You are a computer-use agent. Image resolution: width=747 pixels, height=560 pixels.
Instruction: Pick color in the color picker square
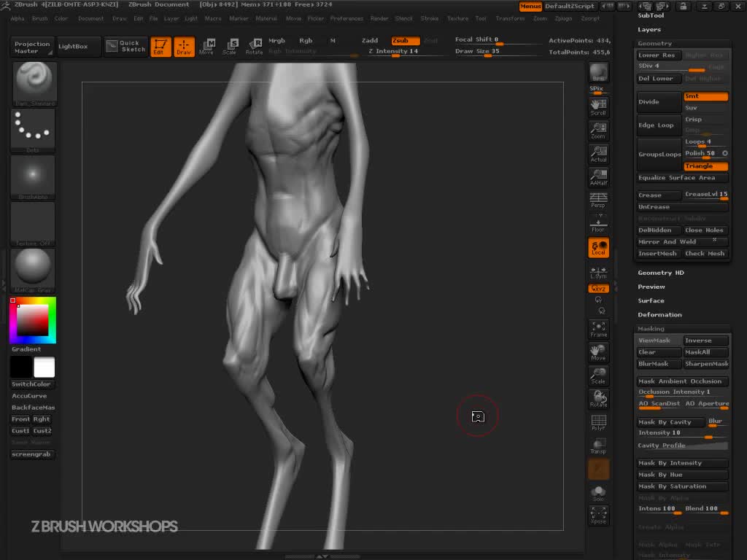pyautogui.click(x=33, y=320)
